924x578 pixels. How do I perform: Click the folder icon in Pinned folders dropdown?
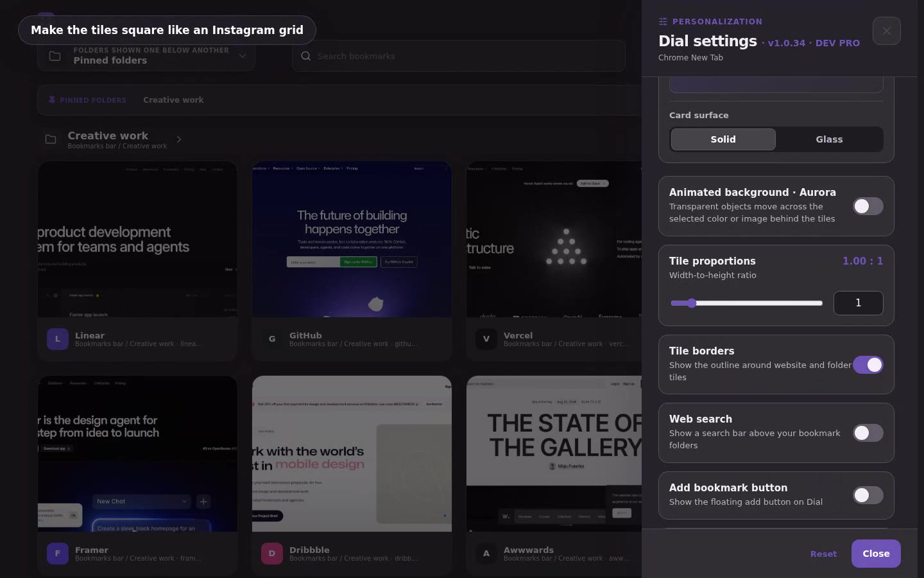pos(55,56)
